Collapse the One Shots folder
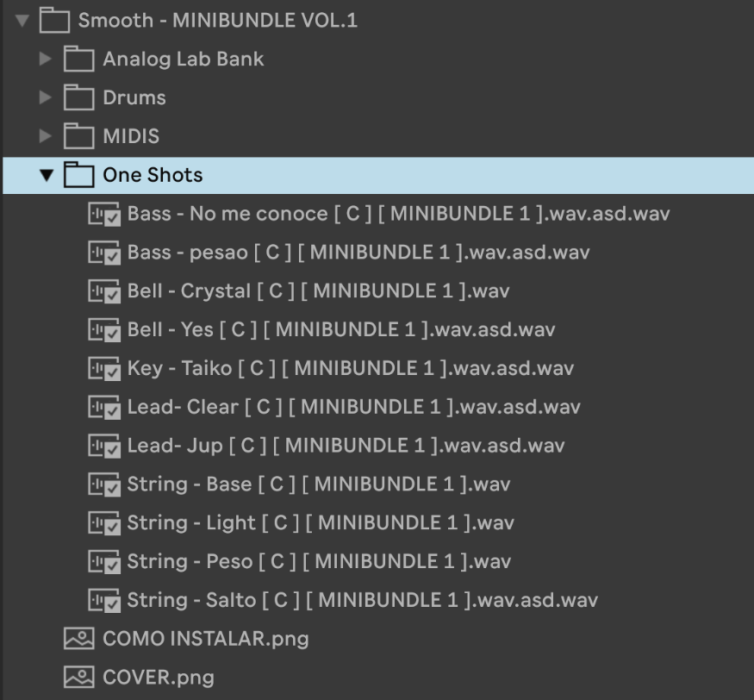This screenshot has width=754, height=700. click(47, 175)
